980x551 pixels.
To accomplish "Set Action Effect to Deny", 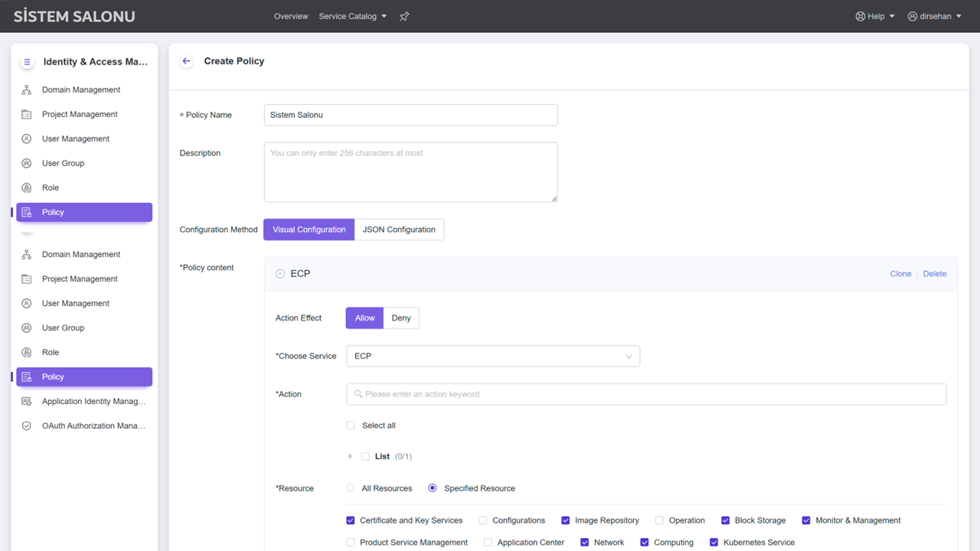I will 401,318.
